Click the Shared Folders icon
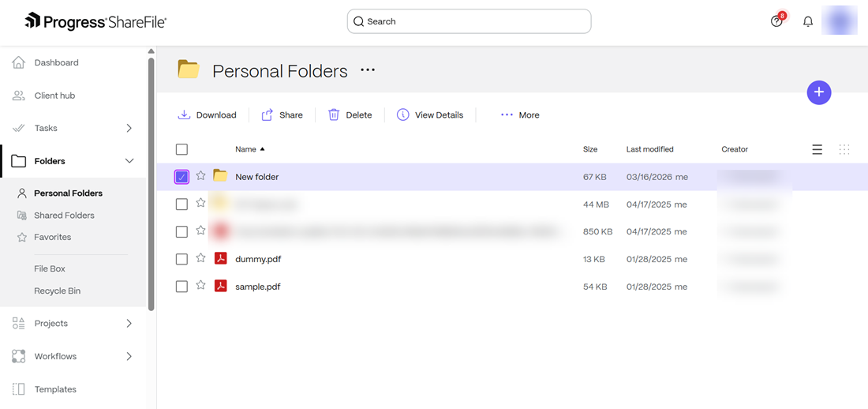 coord(21,215)
